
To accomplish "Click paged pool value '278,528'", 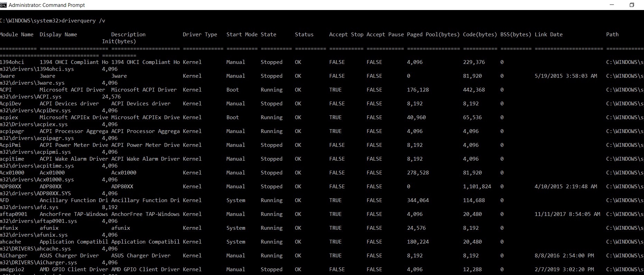I will (x=418, y=173).
